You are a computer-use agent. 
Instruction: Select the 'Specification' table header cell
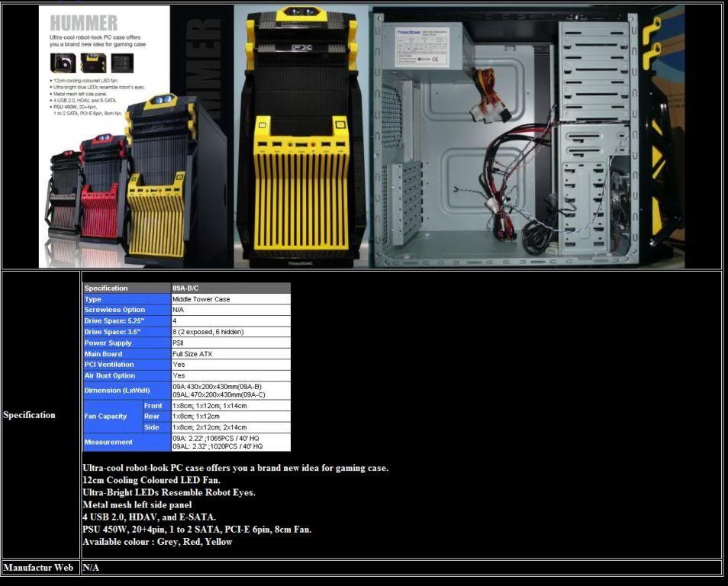(x=127, y=288)
